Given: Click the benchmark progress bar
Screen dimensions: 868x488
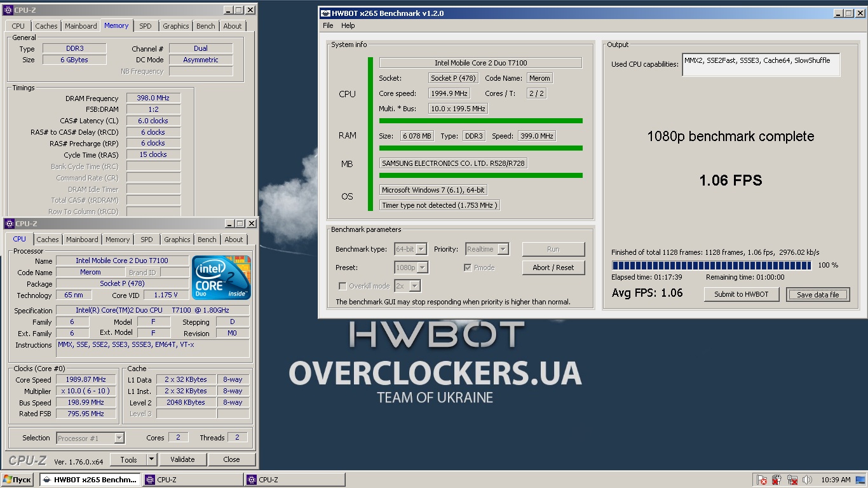Looking at the screenshot, I should click(712, 265).
